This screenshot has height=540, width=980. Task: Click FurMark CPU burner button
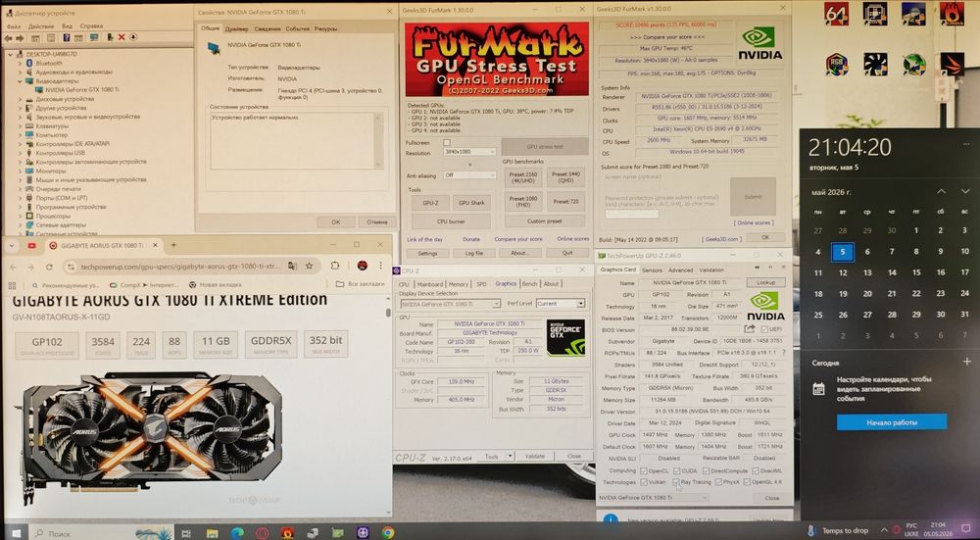(451, 221)
